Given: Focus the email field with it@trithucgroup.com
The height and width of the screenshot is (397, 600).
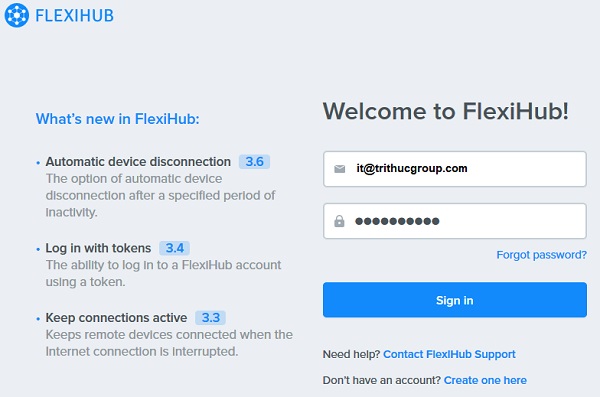Looking at the screenshot, I should click(455, 169).
